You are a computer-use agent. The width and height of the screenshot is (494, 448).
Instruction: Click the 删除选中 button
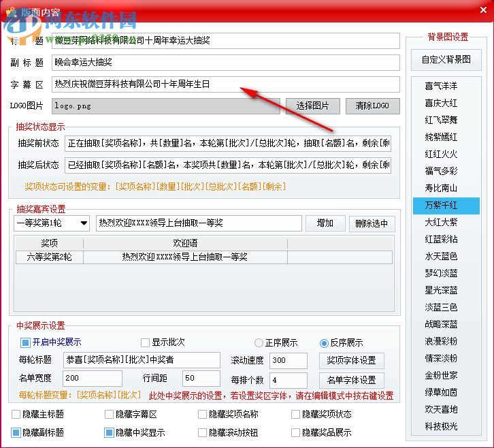372,223
